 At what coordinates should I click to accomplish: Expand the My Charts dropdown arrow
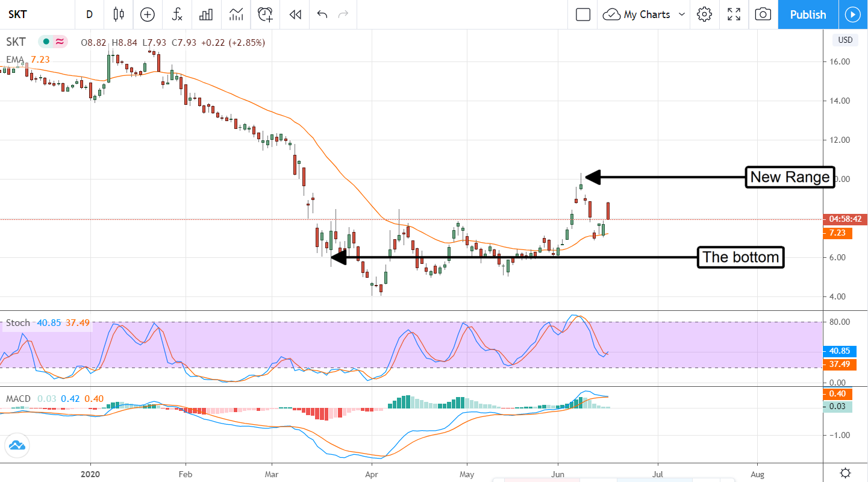point(682,14)
